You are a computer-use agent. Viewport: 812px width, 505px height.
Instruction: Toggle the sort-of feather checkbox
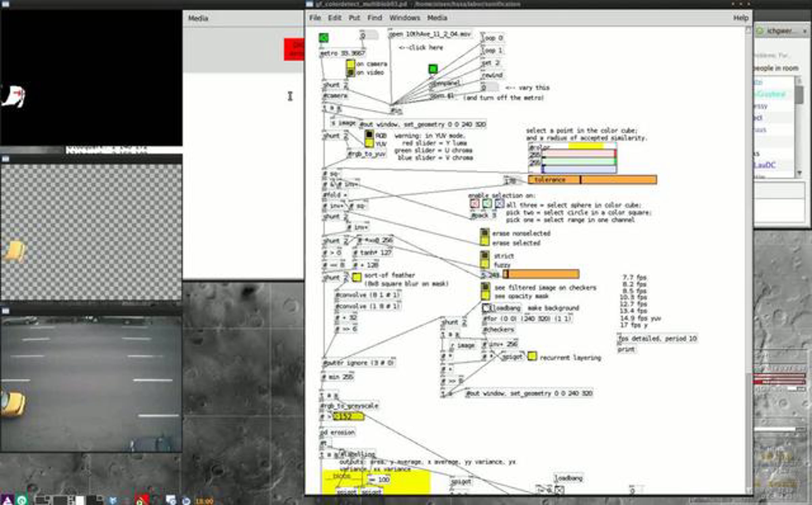[357, 277]
